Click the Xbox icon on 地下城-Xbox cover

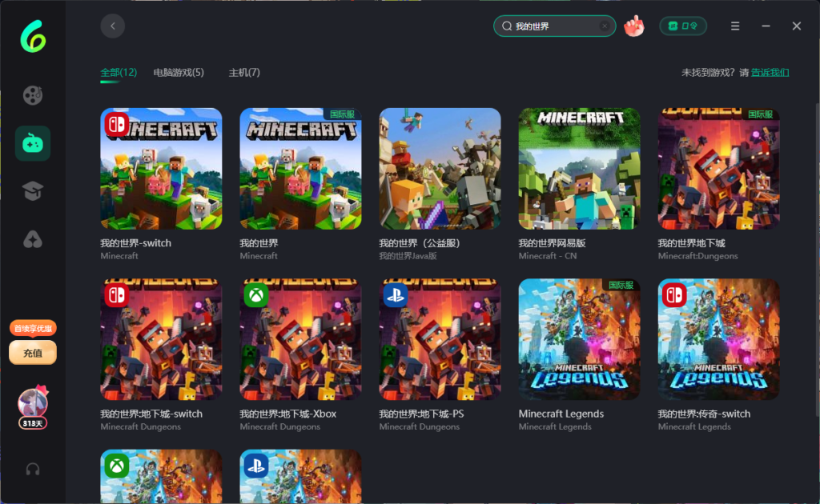(256, 295)
